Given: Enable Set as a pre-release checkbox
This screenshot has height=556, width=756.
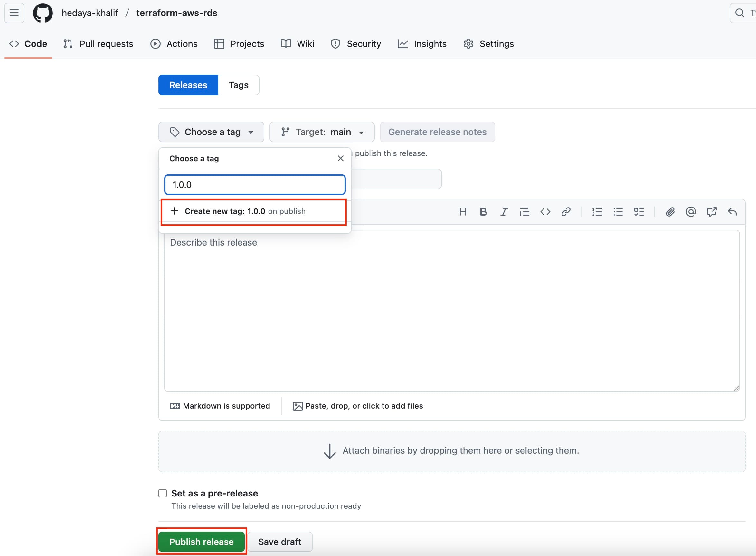Looking at the screenshot, I should click(163, 493).
